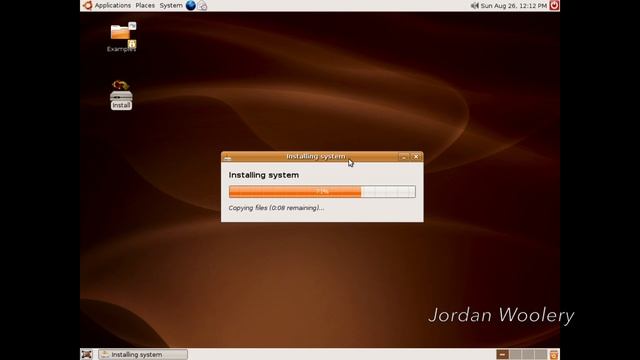Open the Trash icon in bottom panel
This screenshot has width=640, height=360.
[554, 354]
